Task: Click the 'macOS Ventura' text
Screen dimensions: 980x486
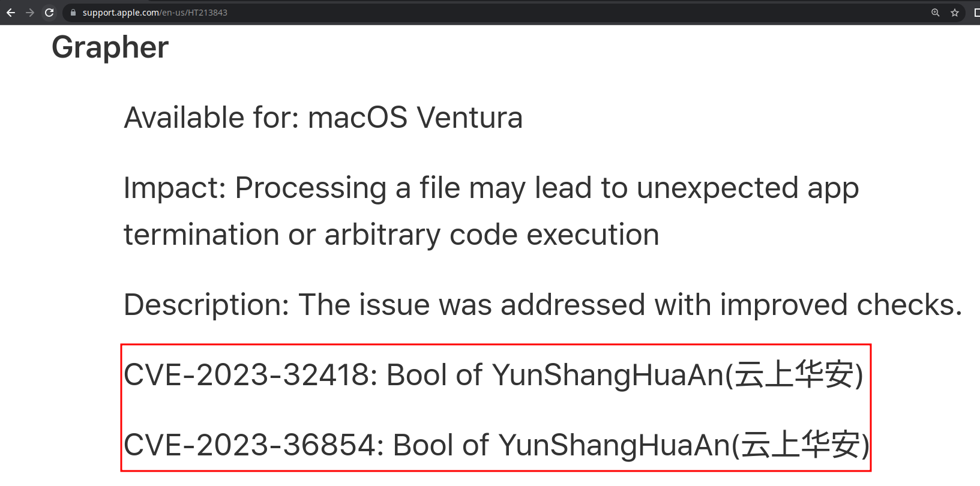Action: pos(415,118)
